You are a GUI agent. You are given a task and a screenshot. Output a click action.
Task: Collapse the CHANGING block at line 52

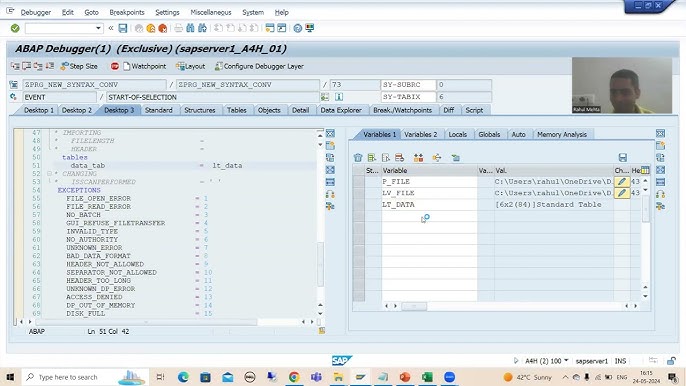[49, 174]
